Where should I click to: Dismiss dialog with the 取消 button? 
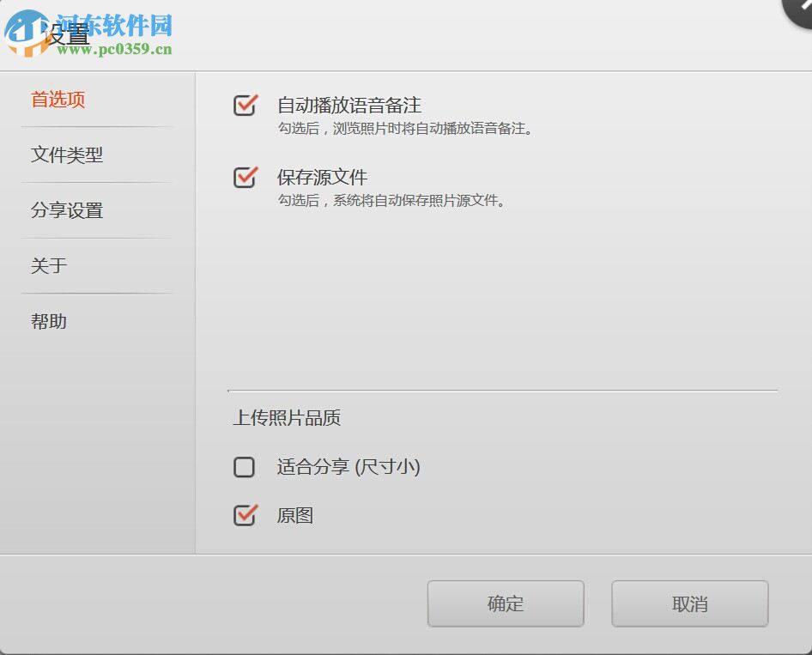coord(689,603)
